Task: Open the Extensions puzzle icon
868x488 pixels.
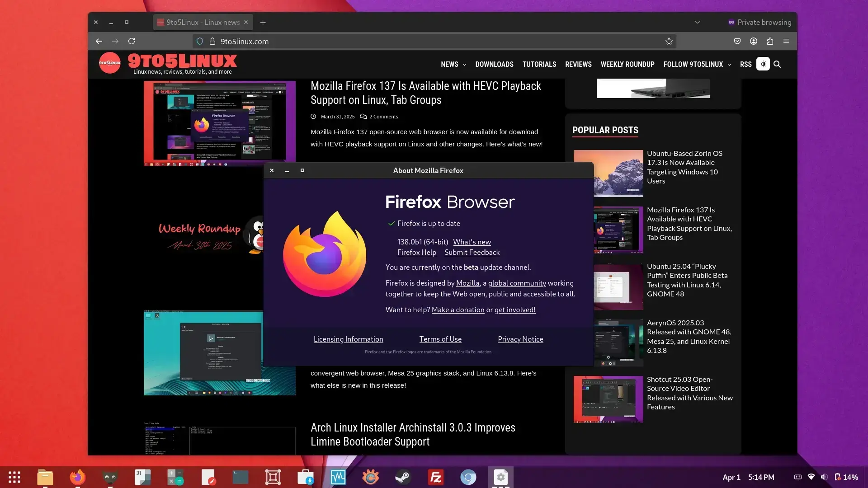Action: (x=770, y=41)
